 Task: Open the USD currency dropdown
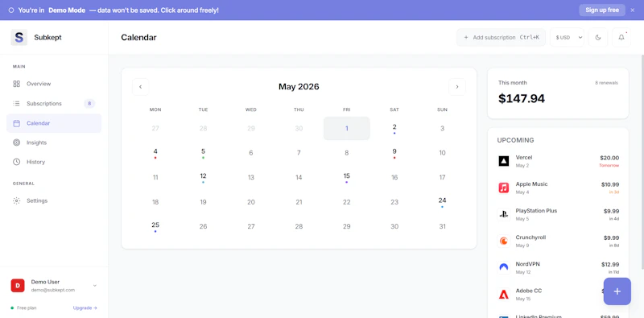click(x=567, y=37)
